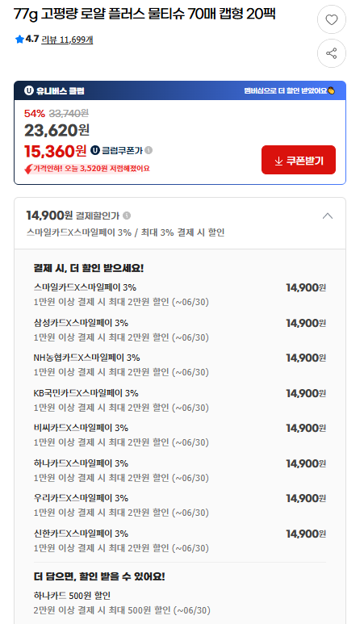This screenshot has width=364, height=624.
Task: Click the share icon button
Action: point(332,53)
